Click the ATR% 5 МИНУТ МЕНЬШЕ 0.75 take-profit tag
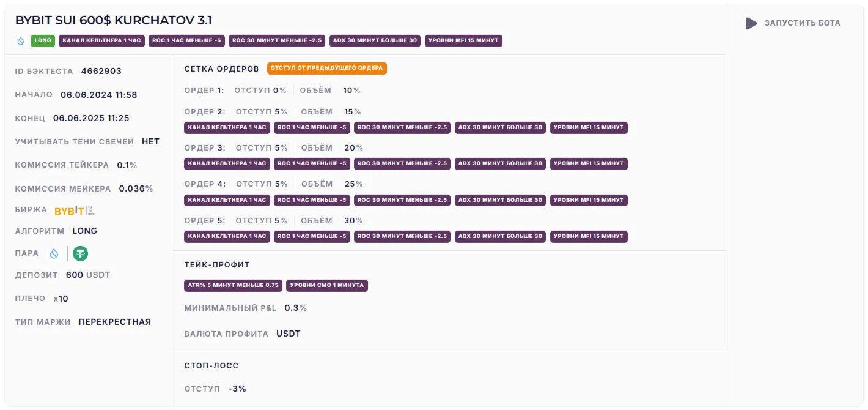Viewport: 868px width, 410px height. [x=233, y=286]
